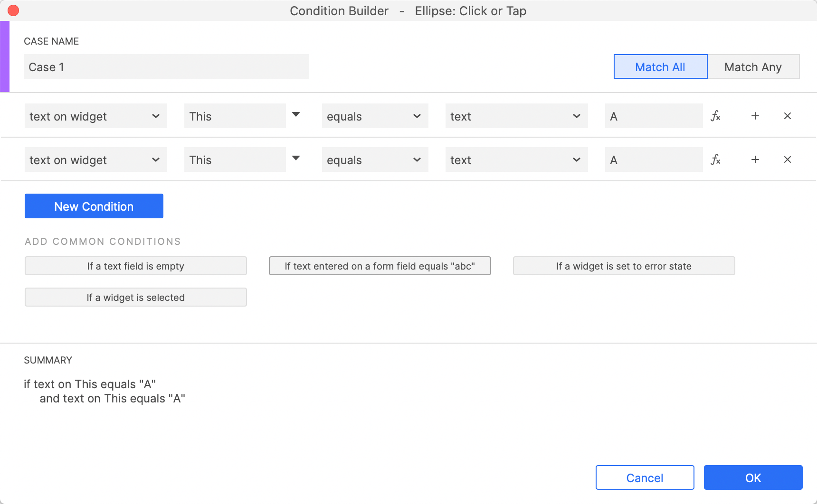Open first row 'text on widget' dropdown
Screen dimensions: 817x504
click(x=95, y=116)
